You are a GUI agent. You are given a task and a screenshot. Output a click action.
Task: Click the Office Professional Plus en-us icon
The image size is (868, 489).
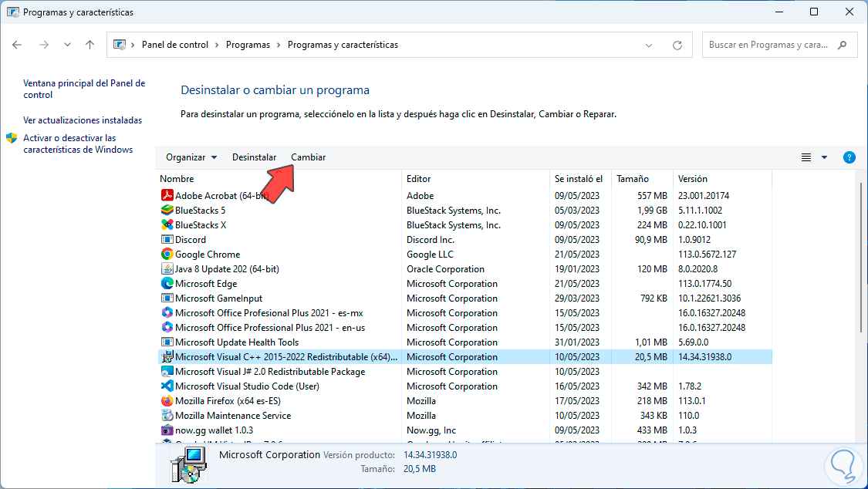pos(167,328)
